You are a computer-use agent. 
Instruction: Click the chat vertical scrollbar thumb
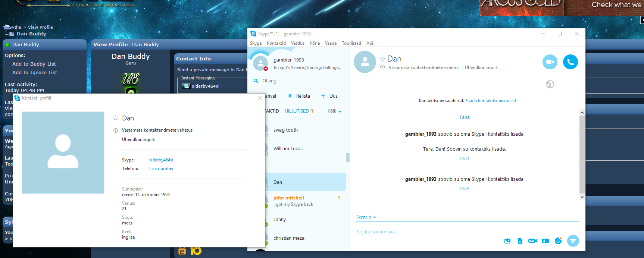click(582, 154)
